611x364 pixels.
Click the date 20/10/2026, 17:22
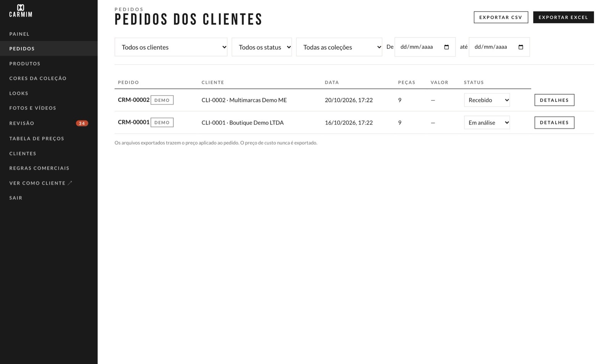[x=349, y=100]
